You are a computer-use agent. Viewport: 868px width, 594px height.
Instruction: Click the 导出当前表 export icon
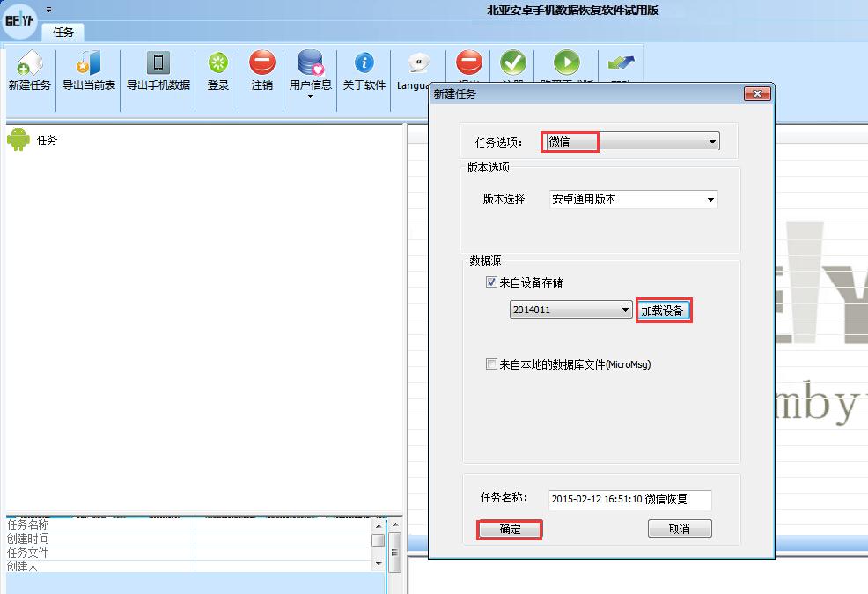pos(89,63)
